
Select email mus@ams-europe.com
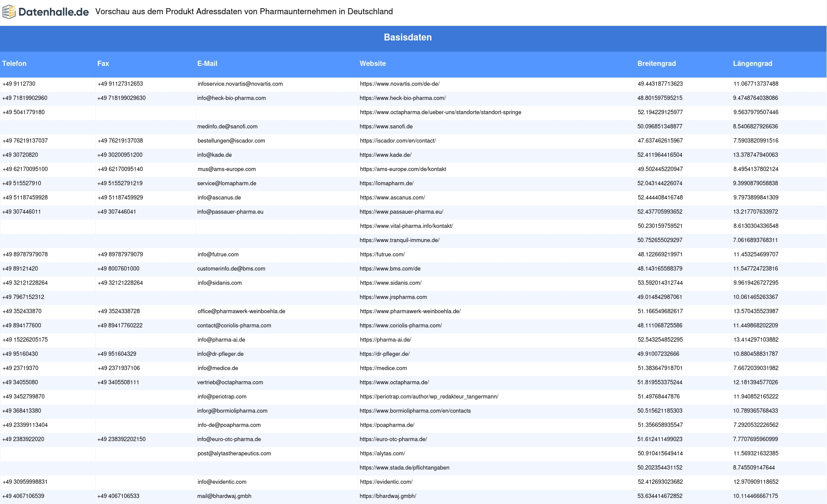[227, 169]
